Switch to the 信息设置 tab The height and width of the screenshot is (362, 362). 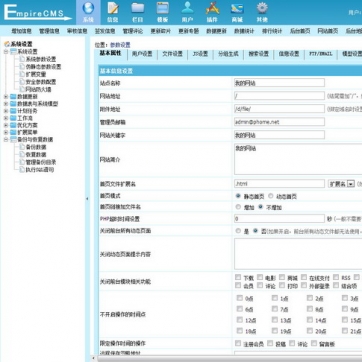[x=289, y=54]
